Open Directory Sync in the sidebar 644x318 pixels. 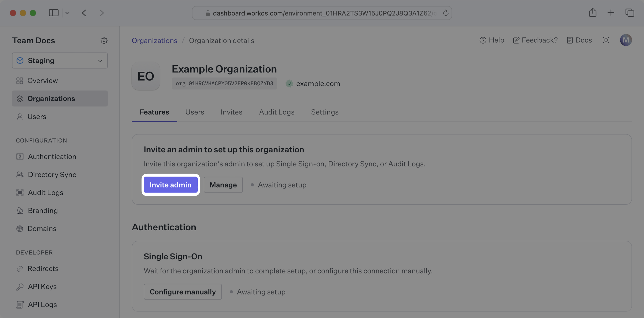pos(52,174)
